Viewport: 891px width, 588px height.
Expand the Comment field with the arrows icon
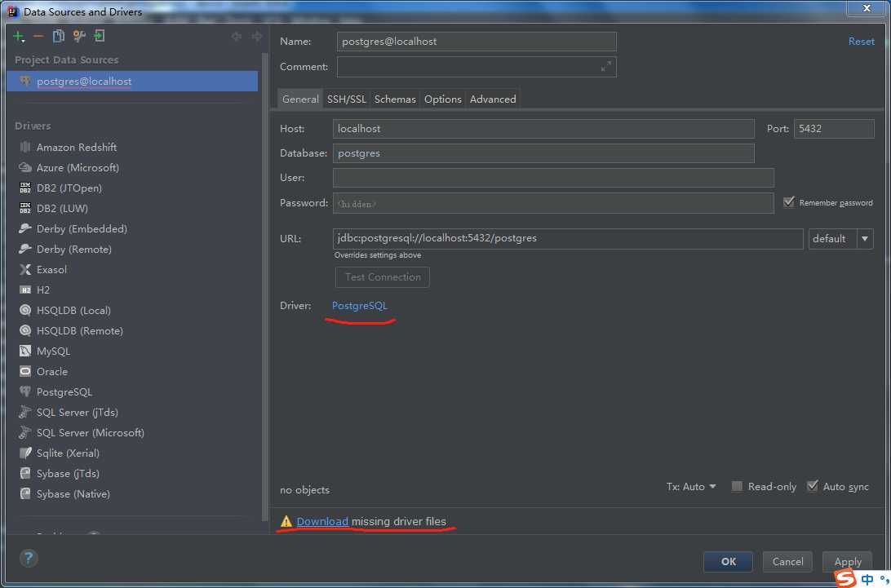[605, 67]
